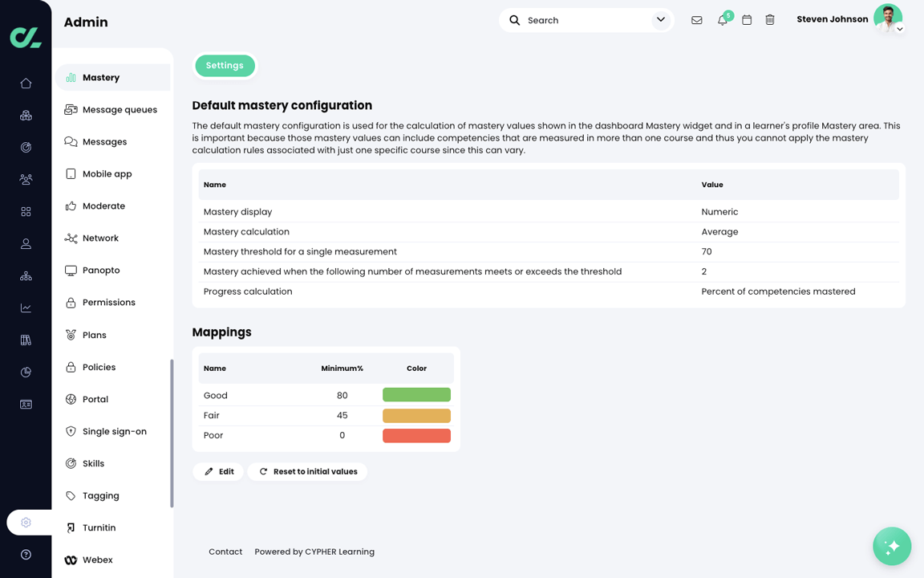Click the green Good color swatch

click(416, 394)
